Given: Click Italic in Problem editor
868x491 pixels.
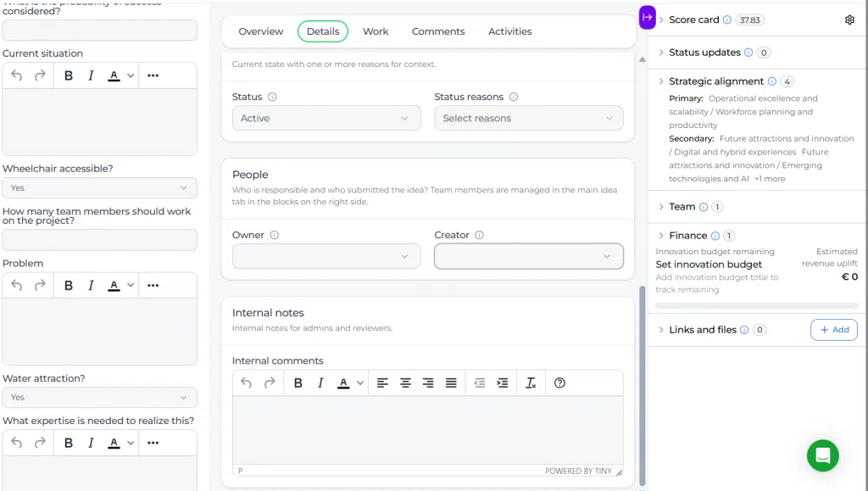Looking at the screenshot, I should pos(92,286).
